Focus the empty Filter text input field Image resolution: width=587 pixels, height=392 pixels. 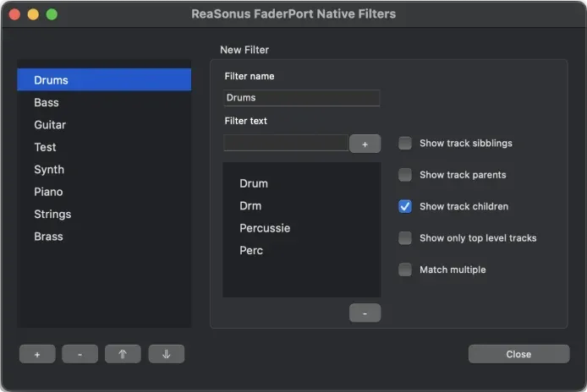(286, 143)
